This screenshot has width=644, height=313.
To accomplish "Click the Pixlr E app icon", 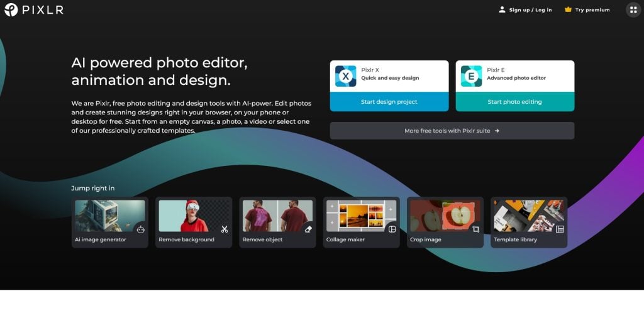I will pyautogui.click(x=471, y=76).
